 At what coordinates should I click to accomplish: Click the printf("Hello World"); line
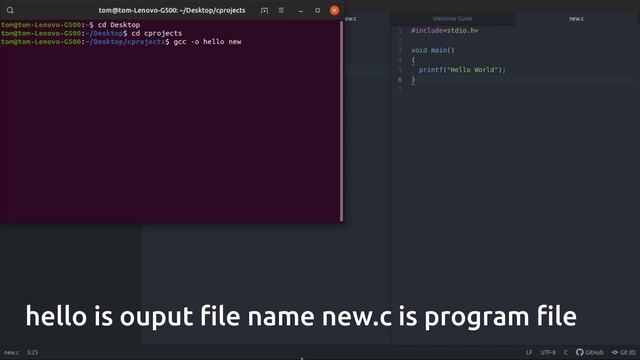tap(462, 70)
